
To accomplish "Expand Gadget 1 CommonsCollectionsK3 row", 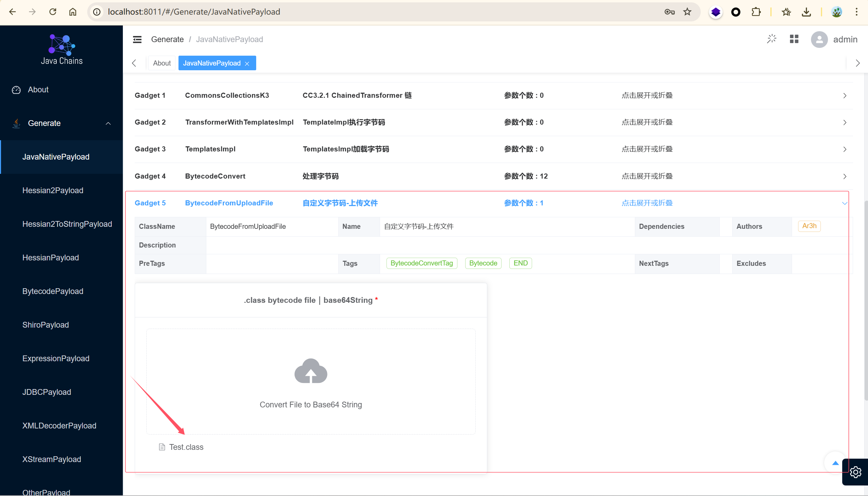I will point(845,96).
